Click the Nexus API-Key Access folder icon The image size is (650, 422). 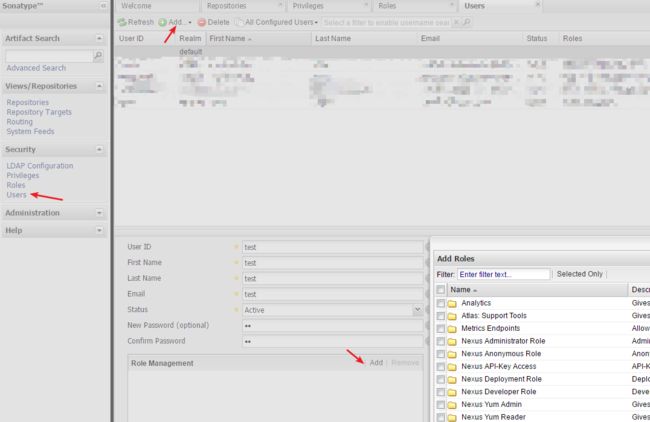(x=452, y=367)
